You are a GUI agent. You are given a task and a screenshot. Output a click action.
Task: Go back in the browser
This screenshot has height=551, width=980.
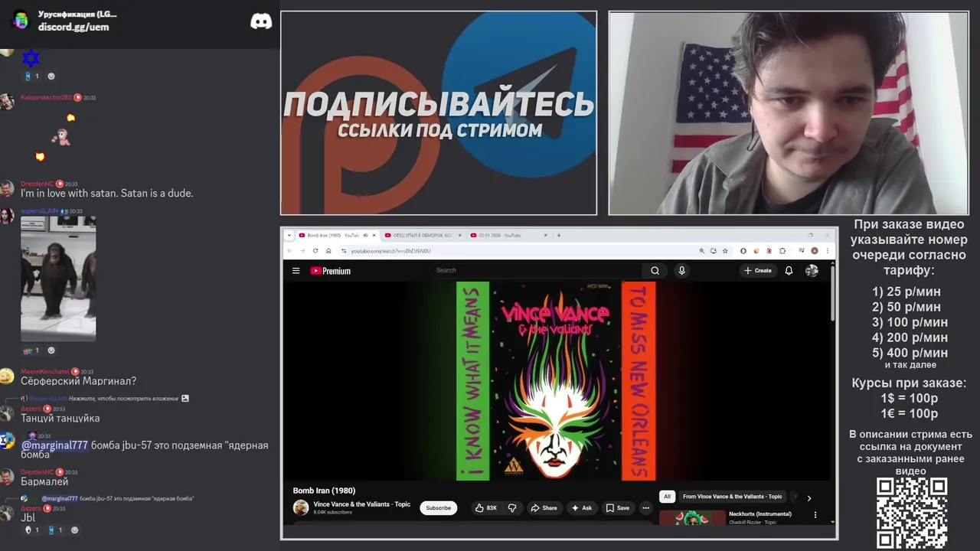289,251
